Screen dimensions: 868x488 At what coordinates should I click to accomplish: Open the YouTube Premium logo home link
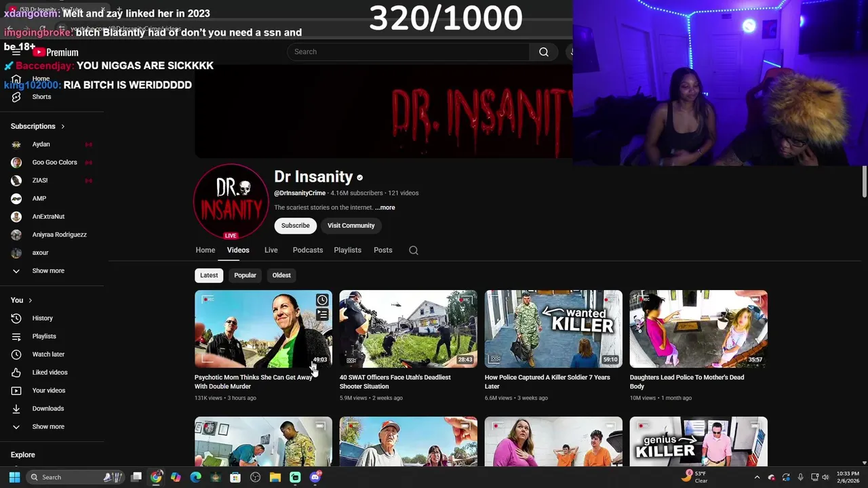tap(56, 52)
